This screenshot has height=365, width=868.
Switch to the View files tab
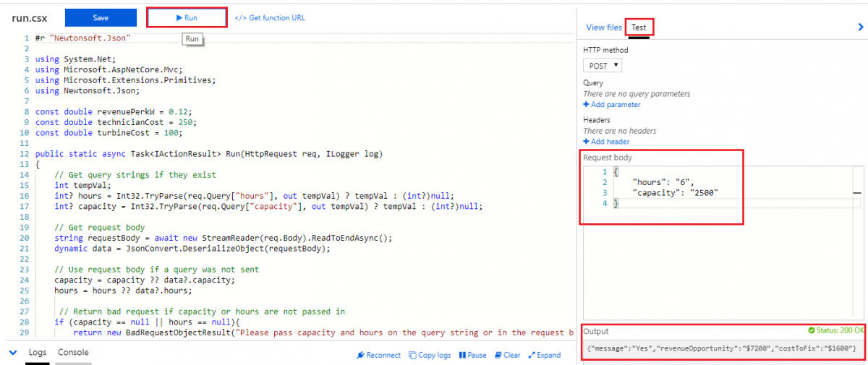pyautogui.click(x=603, y=27)
